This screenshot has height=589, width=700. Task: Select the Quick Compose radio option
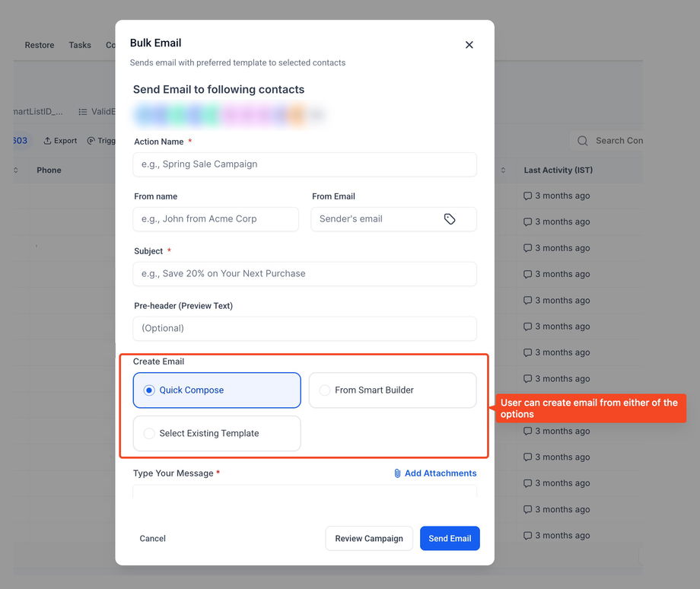(x=149, y=390)
